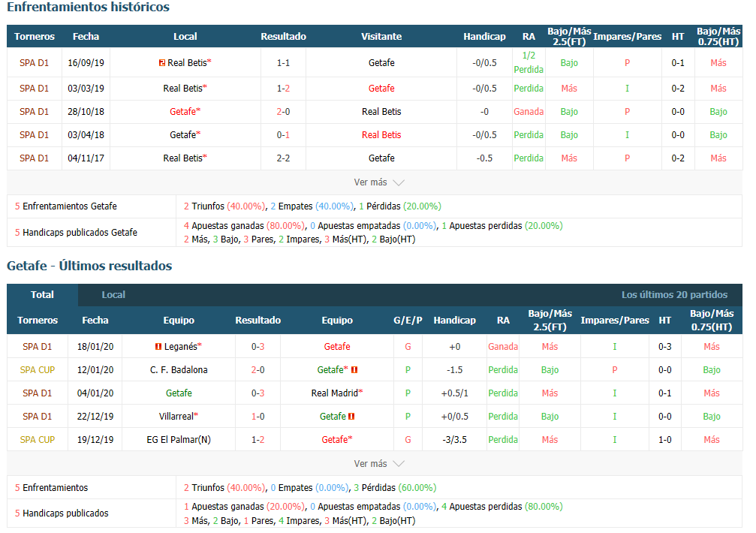Click the '1-0' HT score in El Palmar row
The image size is (756, 533).
pyautogui.click(x=665, y=439)
